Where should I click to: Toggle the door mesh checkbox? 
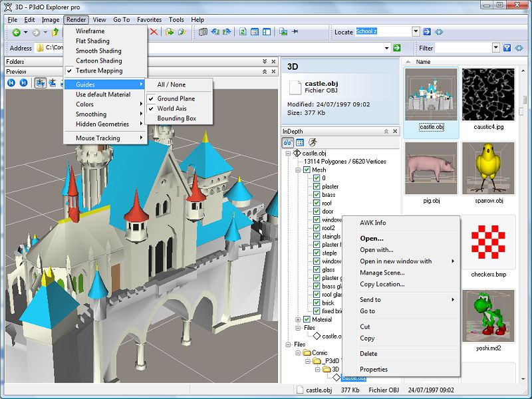tap(317, 211)
